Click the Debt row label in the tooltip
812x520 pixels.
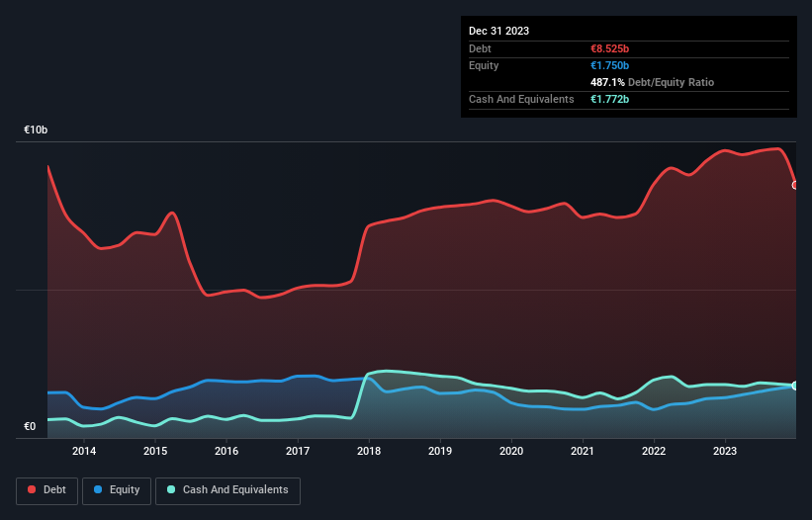[480, 48]
